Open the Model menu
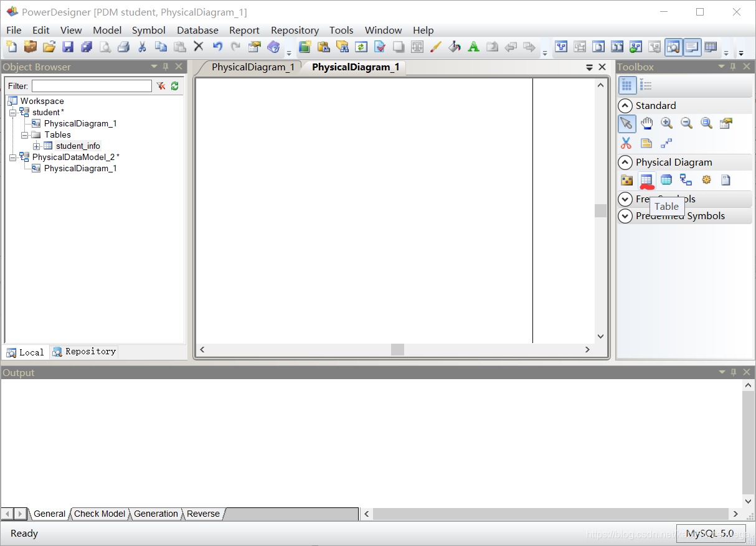Screen dimensions: 756x546 (x=107, y=30)
